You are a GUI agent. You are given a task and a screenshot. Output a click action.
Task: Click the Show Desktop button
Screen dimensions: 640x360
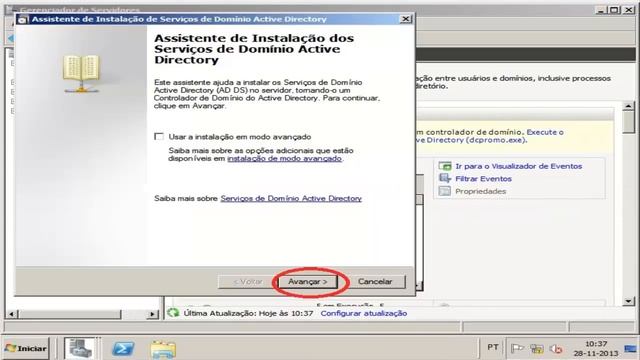[631, 349]
